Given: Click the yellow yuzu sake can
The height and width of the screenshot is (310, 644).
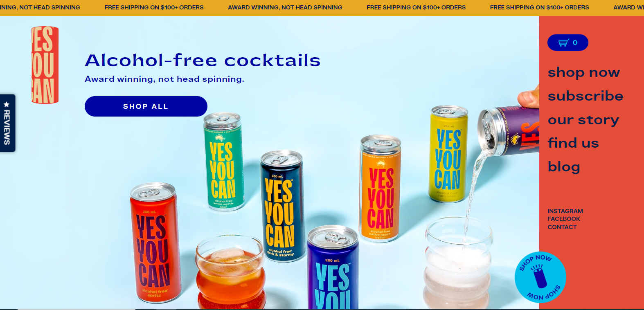Looking at the screenshot, I should 448,153.
